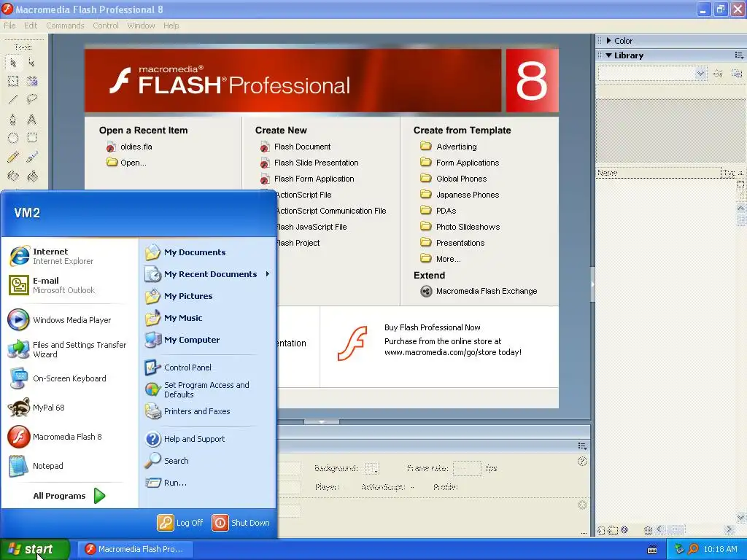The width and height of the screenshot is (747, 560).
Task: Open the Control menu
Action: (106, 26)
